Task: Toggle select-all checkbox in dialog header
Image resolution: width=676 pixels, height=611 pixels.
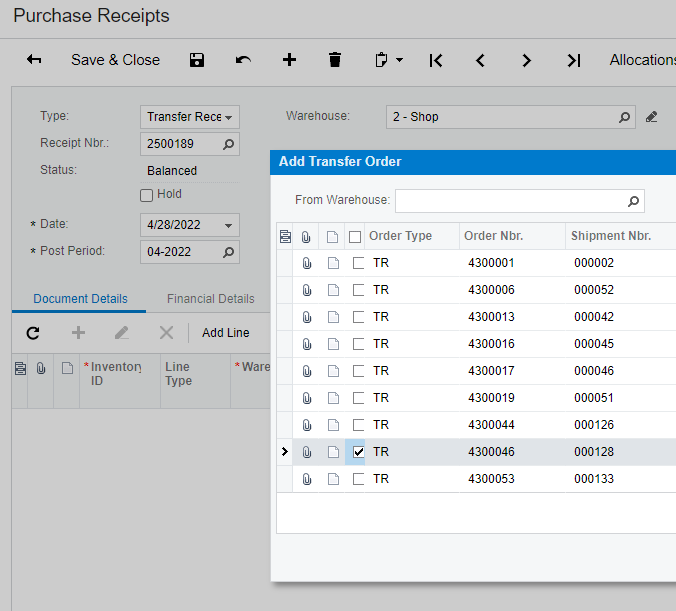Action: 355,237
